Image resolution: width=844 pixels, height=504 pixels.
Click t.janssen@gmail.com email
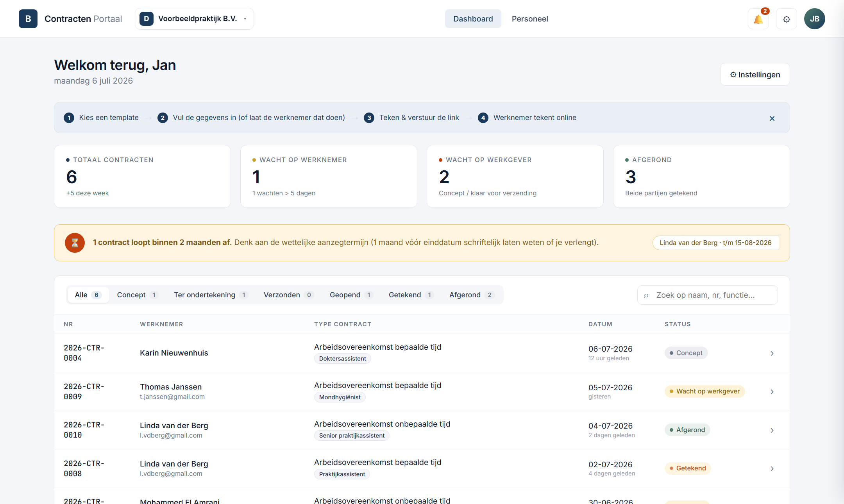172,397
